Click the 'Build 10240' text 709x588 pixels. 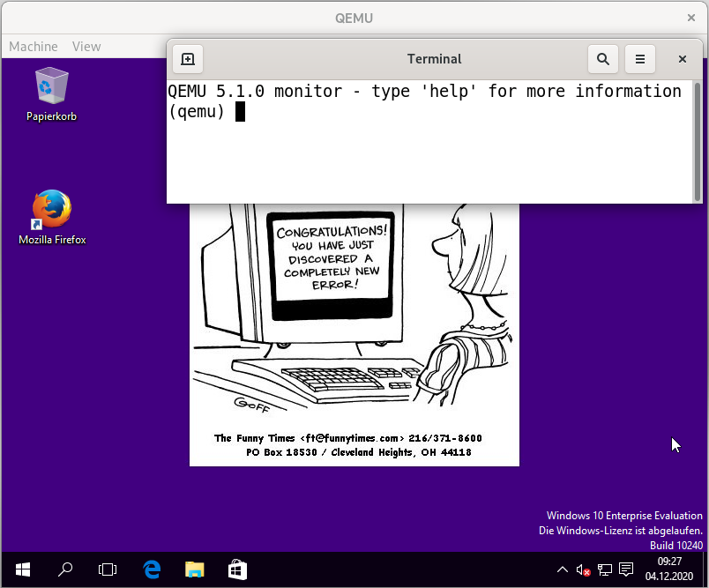pyautogui.click(x=676, y=546)
